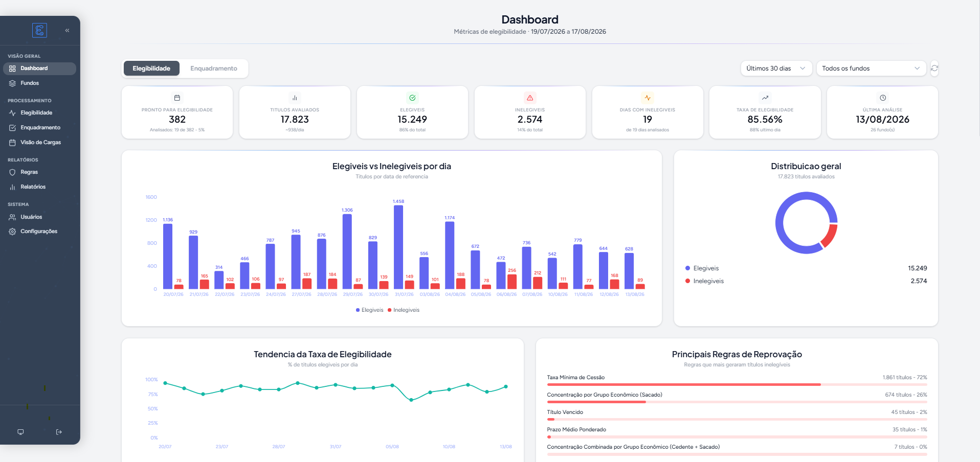This screenshot has height=462, width=980.
Task: Click the orange pulse icon on Dias com Inelegiveis card
Action: click(648, 98)
